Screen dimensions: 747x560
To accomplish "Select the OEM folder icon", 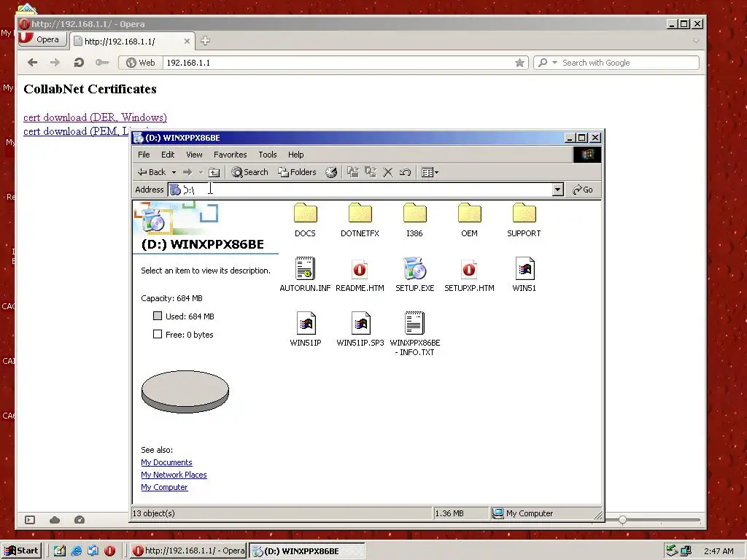I will 469,214.
